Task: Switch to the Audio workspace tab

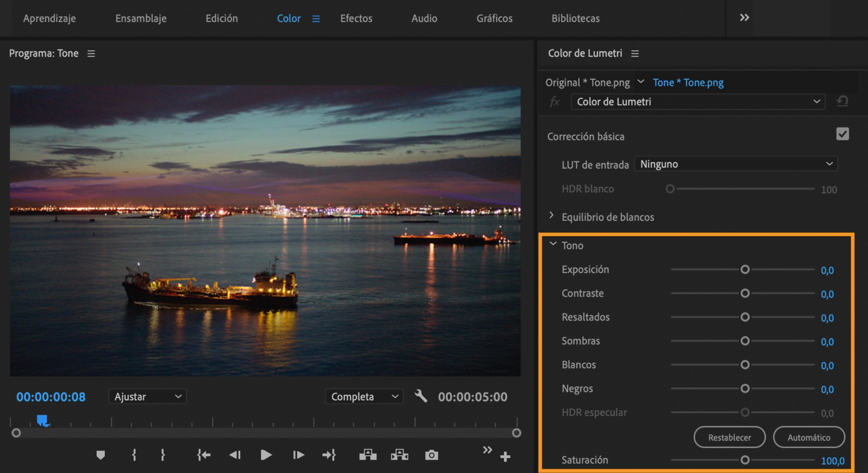Action: pos(424,19)
